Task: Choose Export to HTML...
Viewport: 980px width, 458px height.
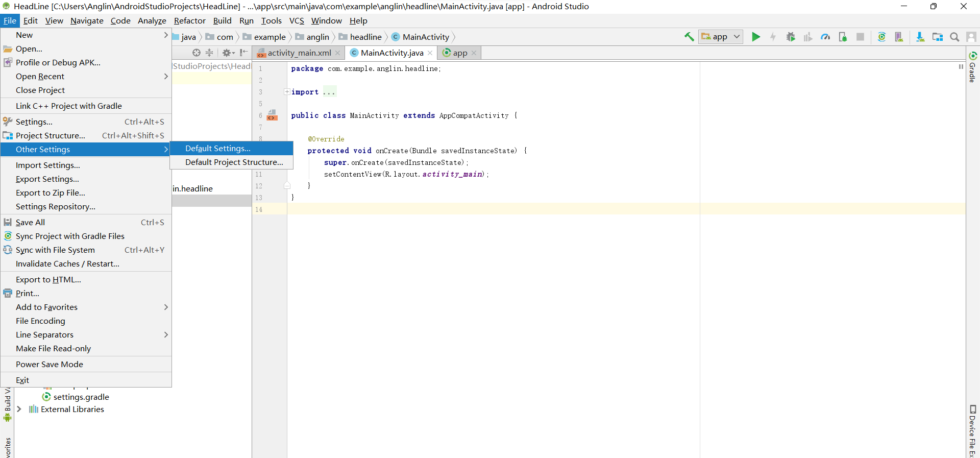Action: [86, 279]
